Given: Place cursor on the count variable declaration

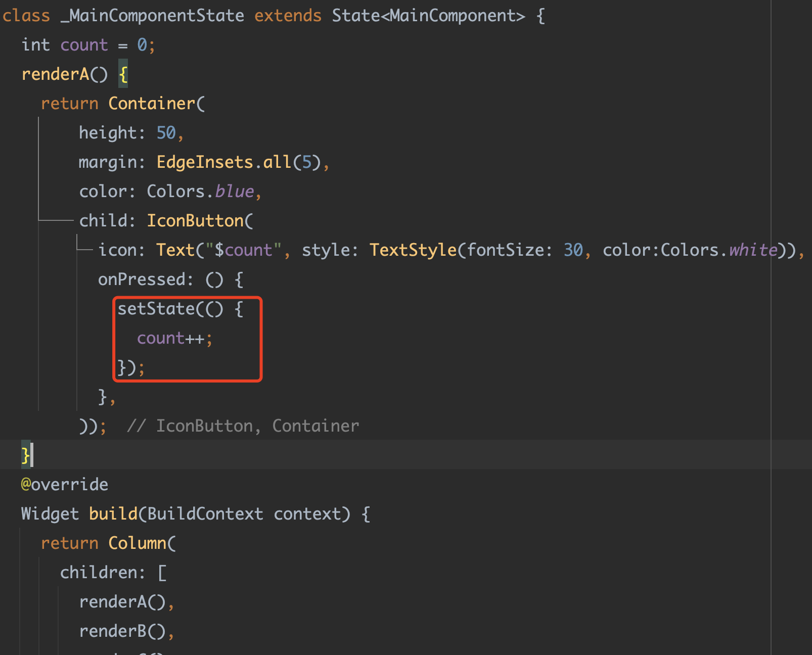Looking at the screenshot, I should [84, 44].
